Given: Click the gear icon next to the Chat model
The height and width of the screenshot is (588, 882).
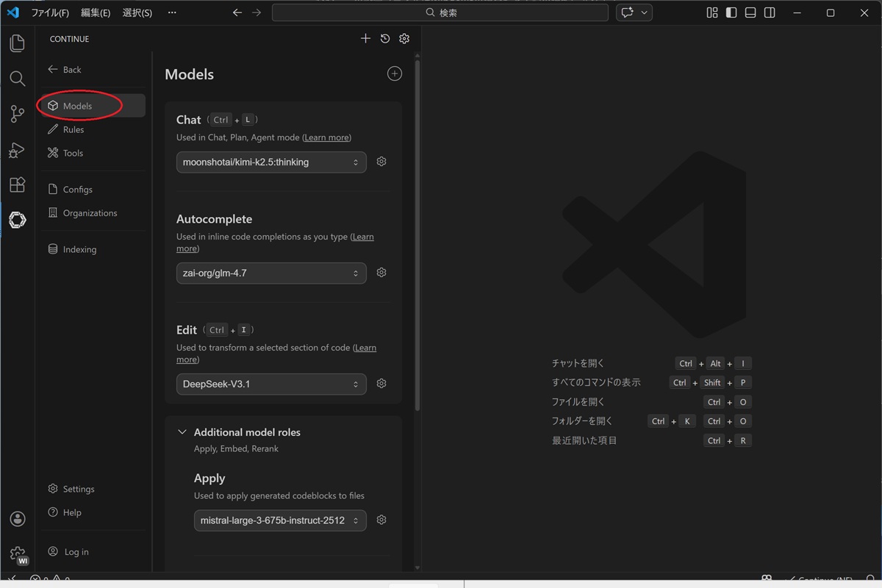Looking at the screenshot, I should (381, 162).
